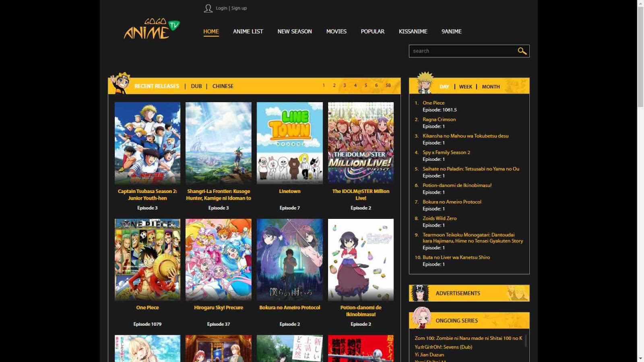Switch ranking to Week tab
The width and height of the screenshot is (644, 362).
pos(466,86)
